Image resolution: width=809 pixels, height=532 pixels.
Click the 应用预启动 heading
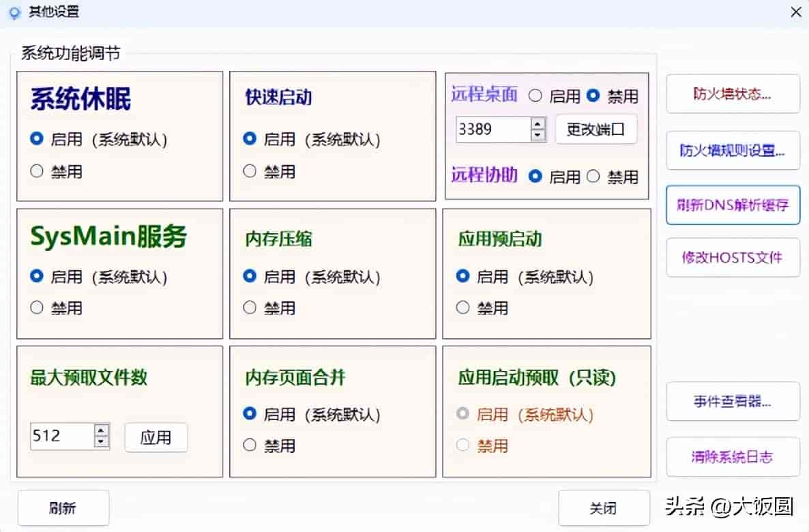pyautogui.click(x=500, y=239)
